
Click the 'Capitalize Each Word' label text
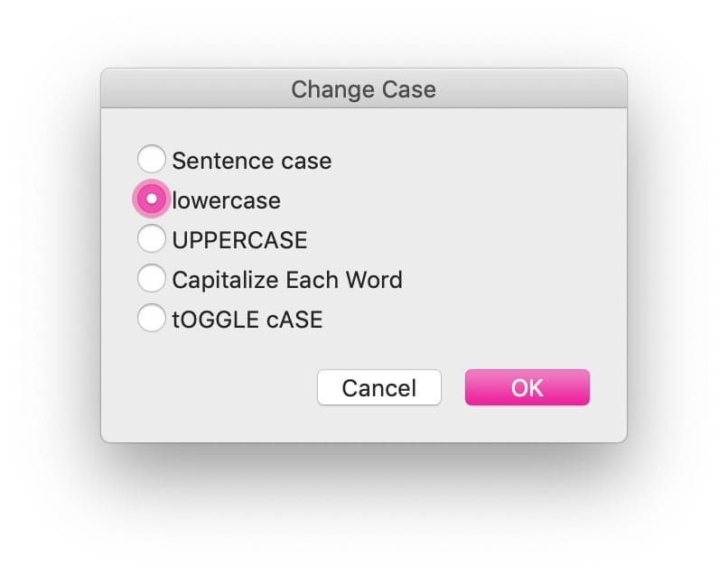pyautogui.click(x=287, y=281)
